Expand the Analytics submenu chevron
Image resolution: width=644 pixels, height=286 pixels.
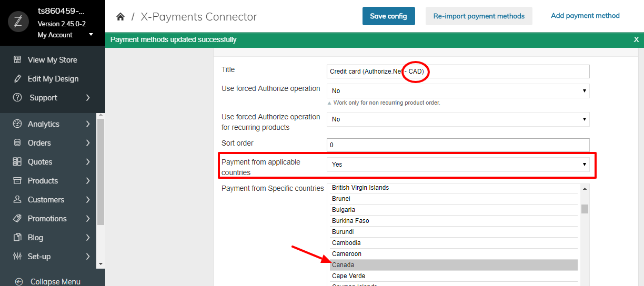pyautogui.click(x=88, y=124)
